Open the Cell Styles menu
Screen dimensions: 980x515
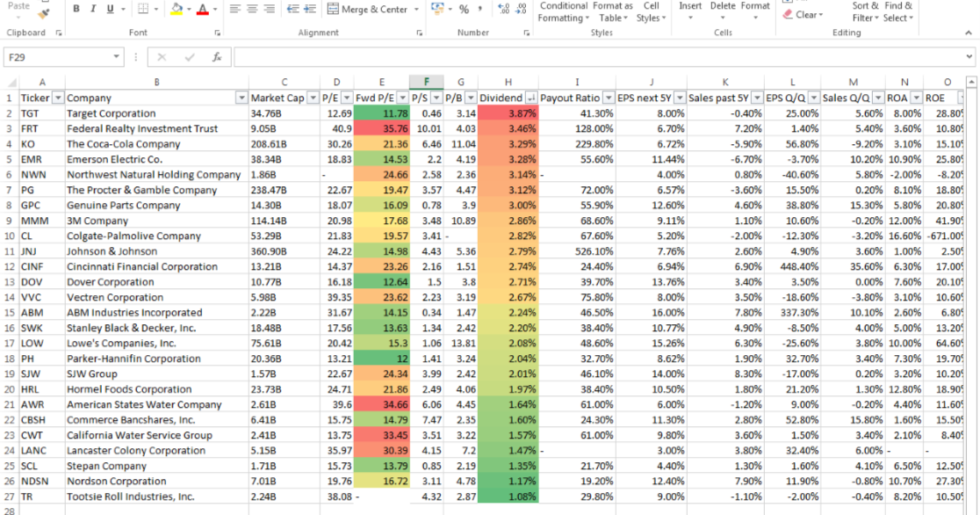[652, 10]
